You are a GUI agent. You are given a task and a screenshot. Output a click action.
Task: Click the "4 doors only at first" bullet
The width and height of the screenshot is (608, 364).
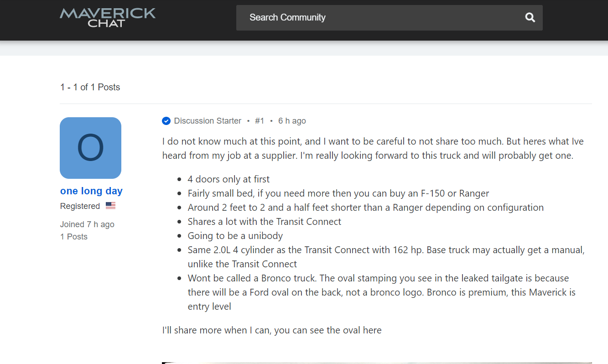point(229,179)
